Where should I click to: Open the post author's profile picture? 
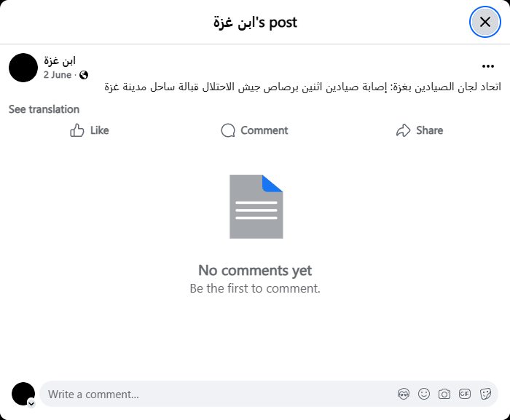[x=23, y=68]
